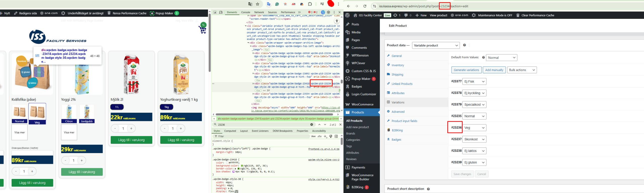Select the Veg variation thumbnail for Kvällsfika
The height and width of the screenshot is (193, 644).
coord(37,112)
